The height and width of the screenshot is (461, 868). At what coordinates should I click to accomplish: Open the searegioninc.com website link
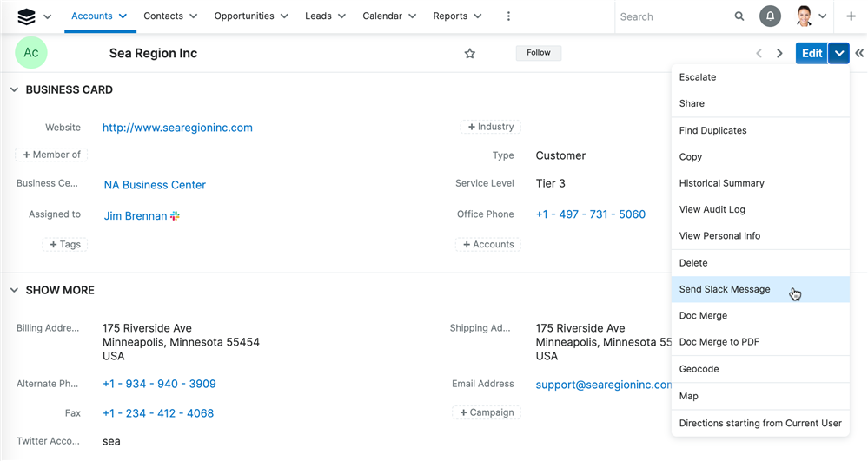pos(177,128)
